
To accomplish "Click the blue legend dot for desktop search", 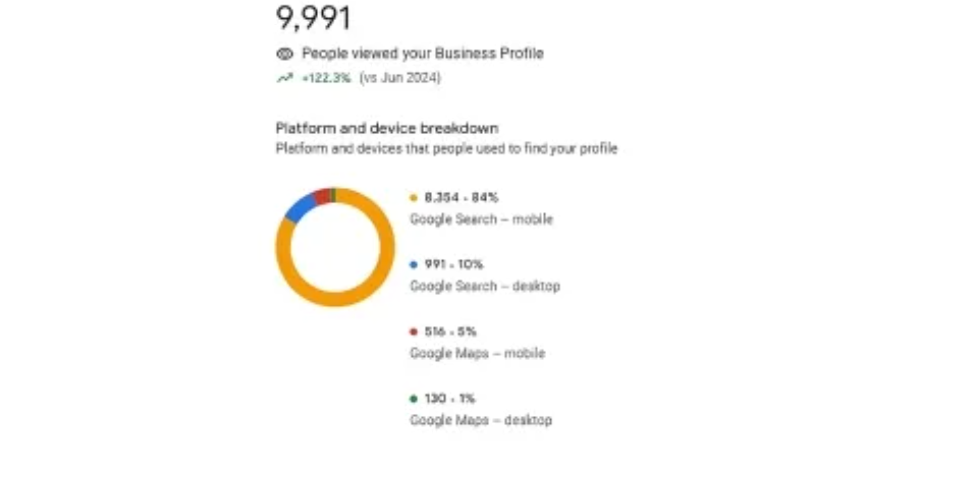I will click(x=414, y=265).
